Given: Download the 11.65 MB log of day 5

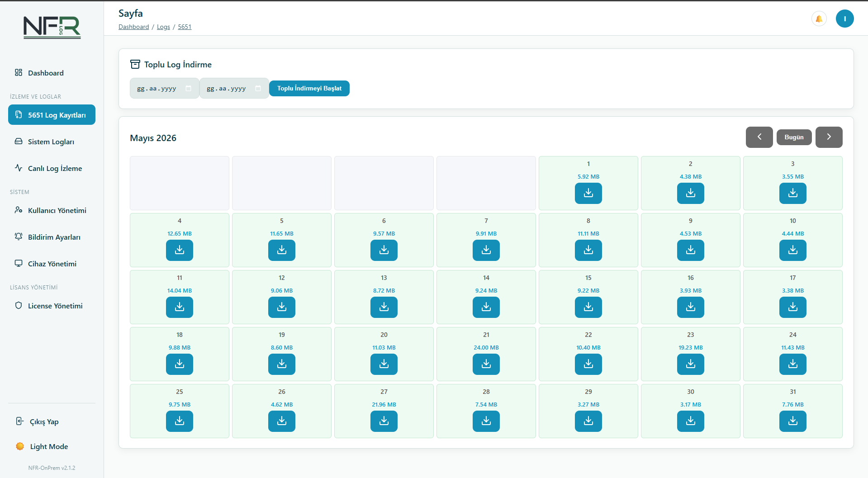Looking at the screenshot, I should (282, 250).
